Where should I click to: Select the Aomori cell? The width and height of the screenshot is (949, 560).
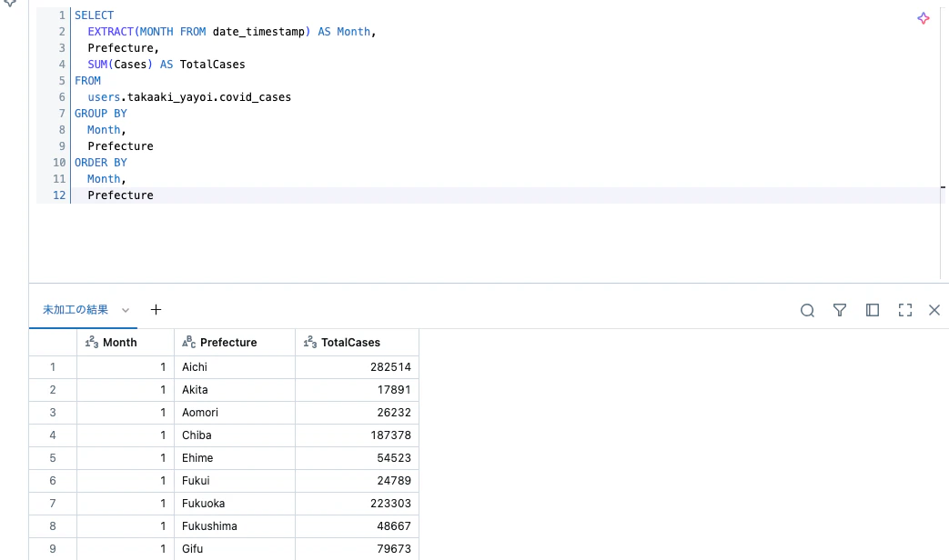pyautogui.click(x=234, y=413)
